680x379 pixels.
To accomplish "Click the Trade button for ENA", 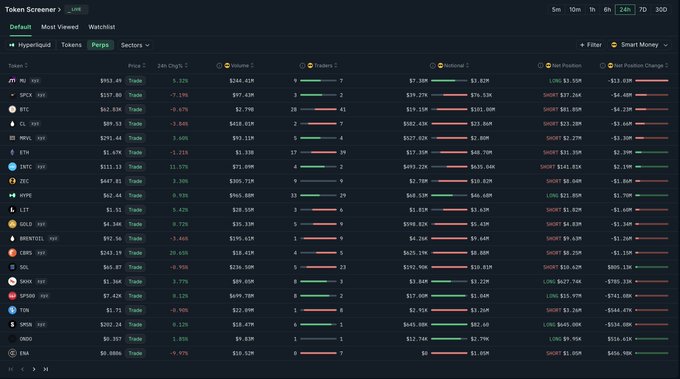I will click(135, 353).
